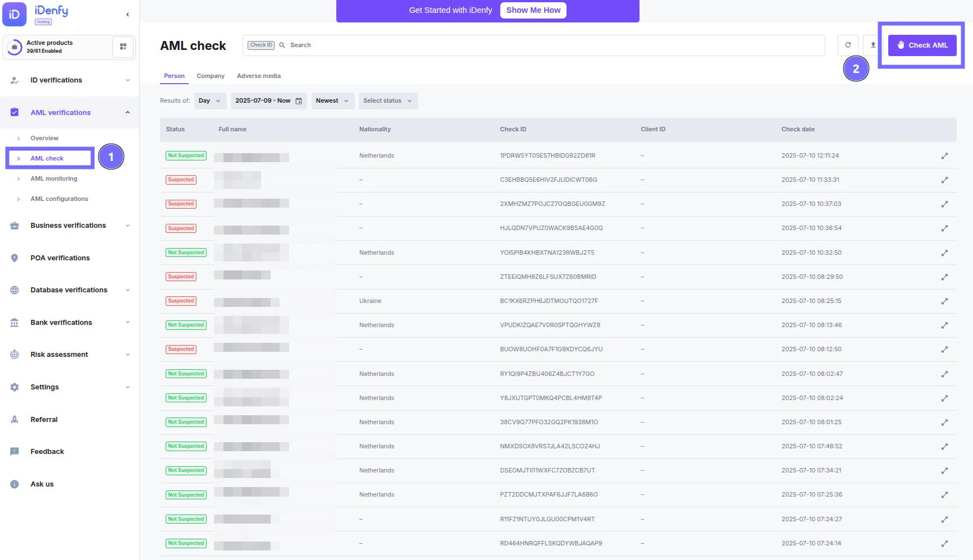
Task: Click Not Suspected status for R11FZ1NTUY0JLGU00CPM1V4RT
Action: 186,519
